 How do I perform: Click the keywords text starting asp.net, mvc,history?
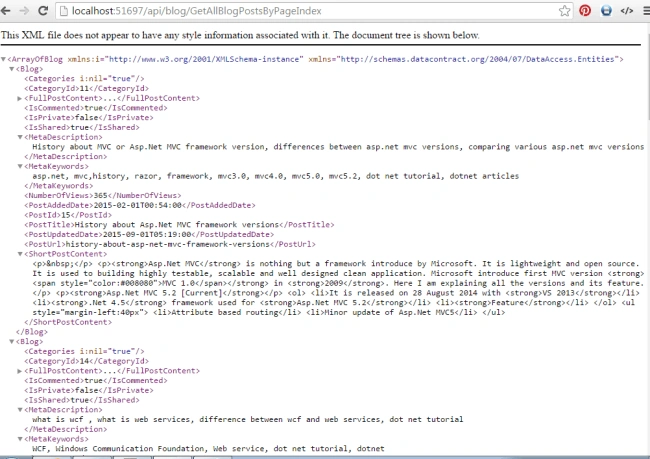tap(276, 176)
